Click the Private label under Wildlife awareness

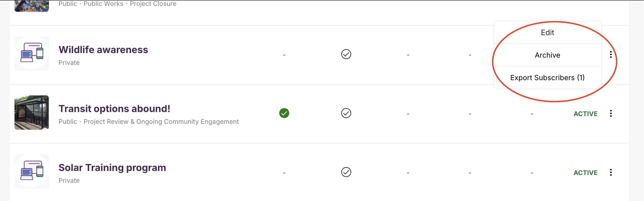click(69, 63)
